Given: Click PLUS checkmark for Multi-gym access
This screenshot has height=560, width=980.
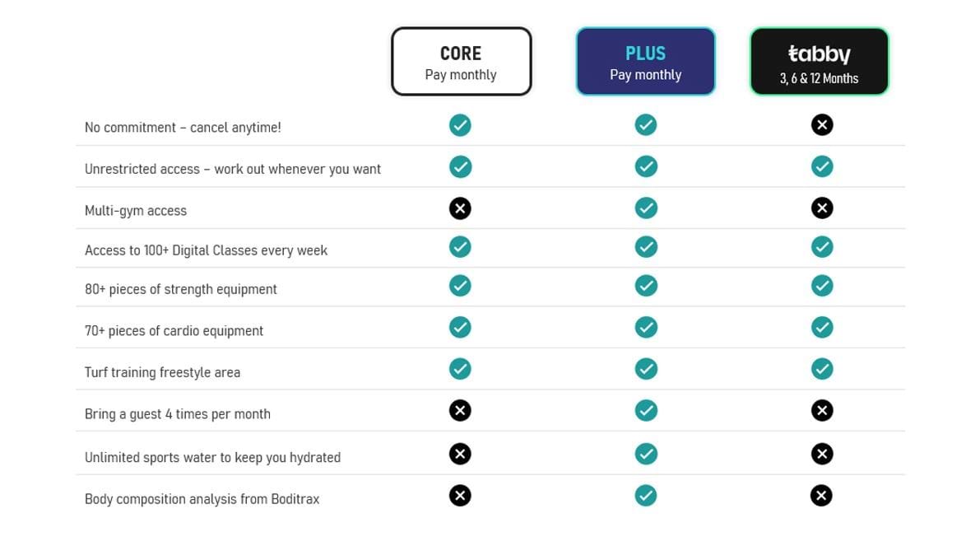Looking at the screenshot, I should [646, 208].
